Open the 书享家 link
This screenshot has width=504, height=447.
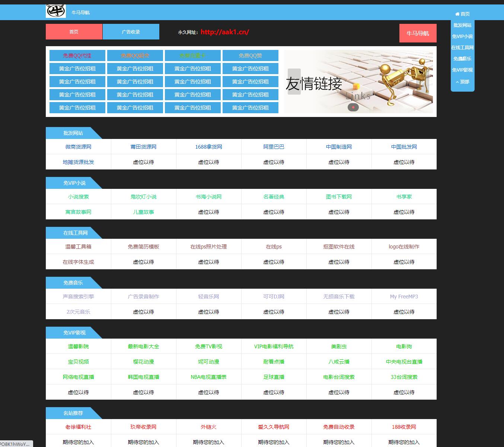point(404,197)
